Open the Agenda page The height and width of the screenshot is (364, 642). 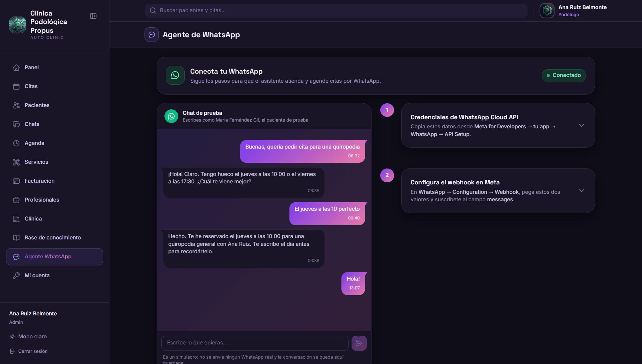pyautogui.click(x=54, y=143)
